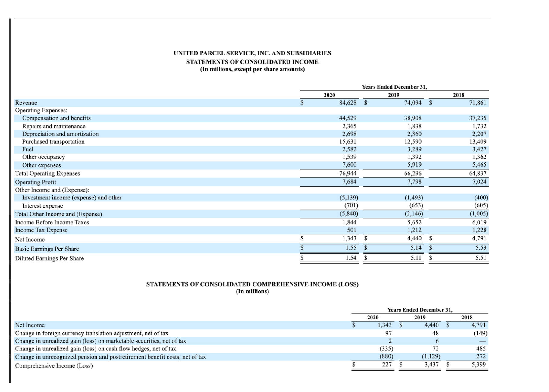Click the Income Tax Expense value 501
The width and height of the screenshot is (549, 392).
353,230
